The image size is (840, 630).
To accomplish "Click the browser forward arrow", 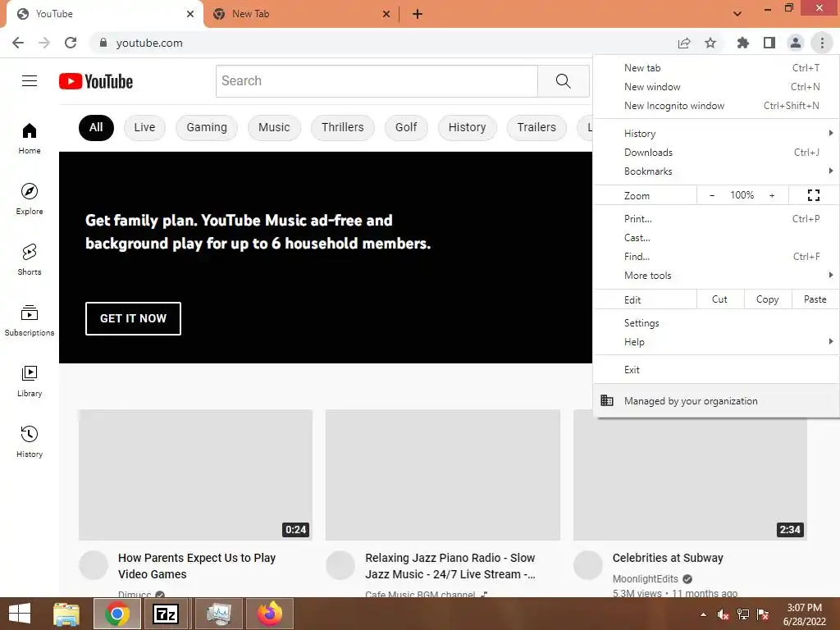I will pos(44,43).
